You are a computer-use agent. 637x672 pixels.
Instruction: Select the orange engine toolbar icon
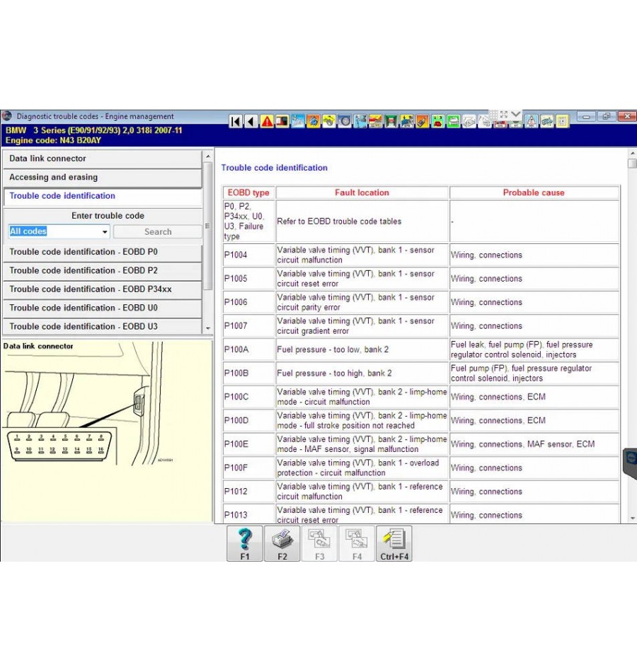(x=313, y=121)
